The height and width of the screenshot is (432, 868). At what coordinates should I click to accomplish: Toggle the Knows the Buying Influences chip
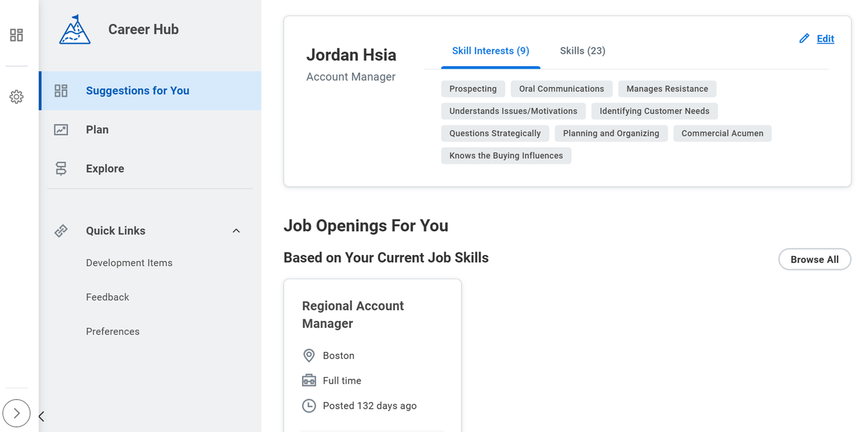(506, 155)
